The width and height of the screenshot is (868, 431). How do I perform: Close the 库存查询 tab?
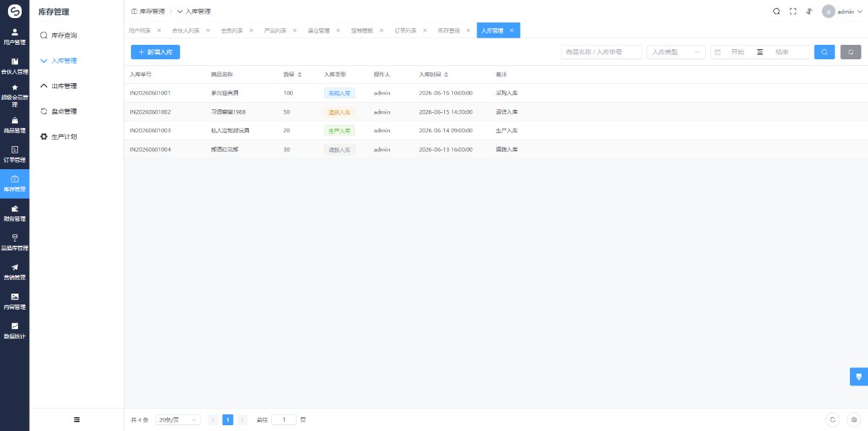(x=468, y=30)
